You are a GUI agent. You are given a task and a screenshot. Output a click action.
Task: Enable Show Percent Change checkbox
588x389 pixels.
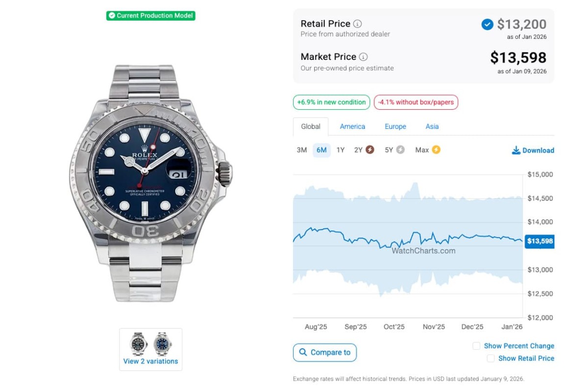click(476, 346)
